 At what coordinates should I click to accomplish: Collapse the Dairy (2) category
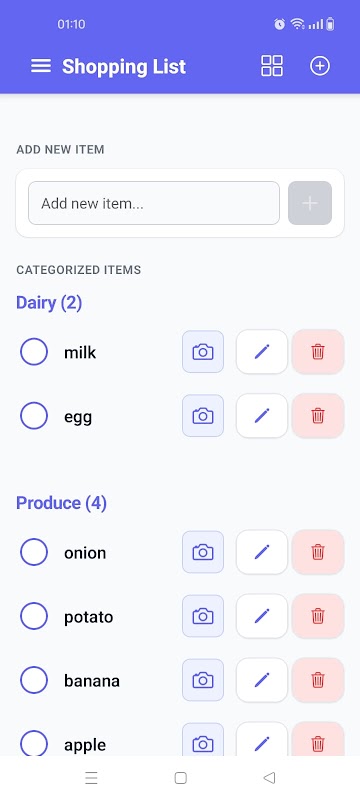coord(49,303)
